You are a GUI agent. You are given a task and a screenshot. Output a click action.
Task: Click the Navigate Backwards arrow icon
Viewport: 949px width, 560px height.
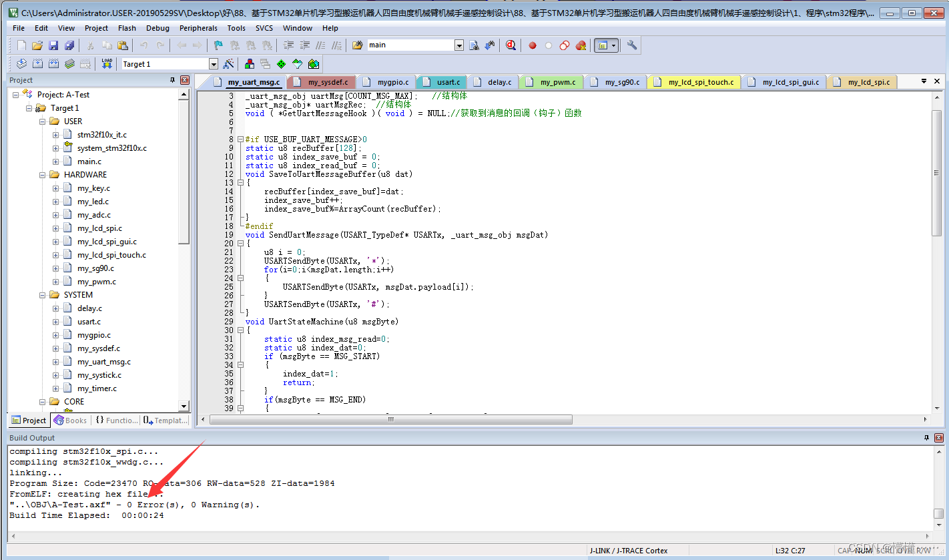click(182, 45)
